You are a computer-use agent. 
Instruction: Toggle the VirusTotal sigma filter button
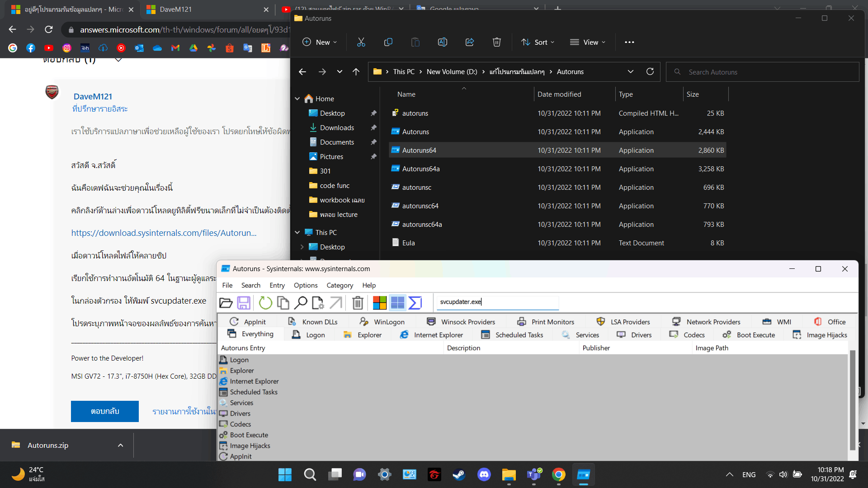(415, 303)
